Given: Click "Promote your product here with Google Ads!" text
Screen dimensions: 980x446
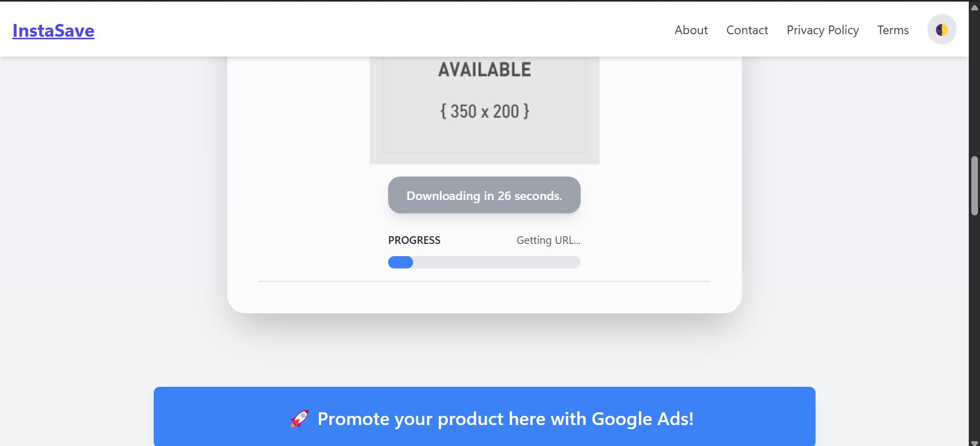Looking at the screenshot, I should pyautogui.click(x=505, y=419).
